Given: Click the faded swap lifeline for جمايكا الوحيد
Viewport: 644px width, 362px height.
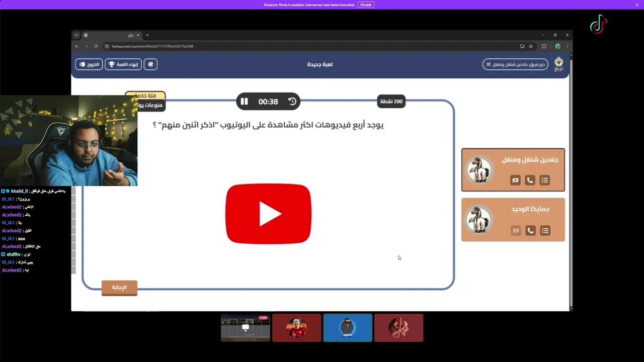Looking at the screenshot, I should pos(516,231).
